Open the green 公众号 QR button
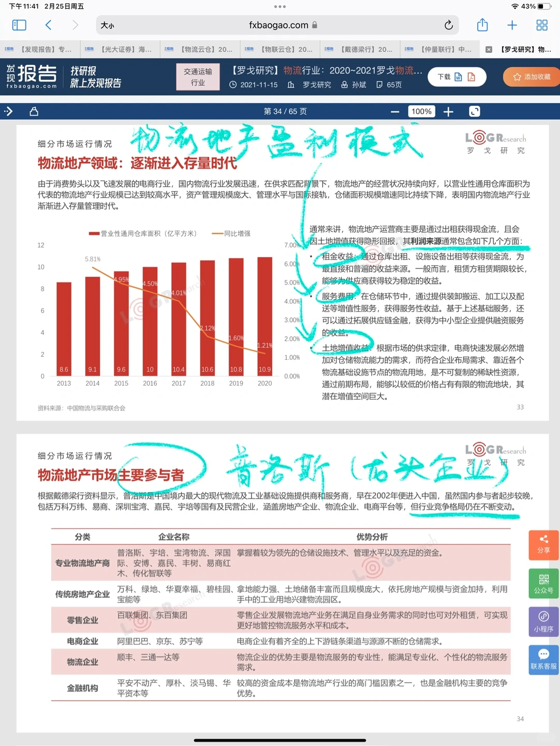 click(543, 584)
